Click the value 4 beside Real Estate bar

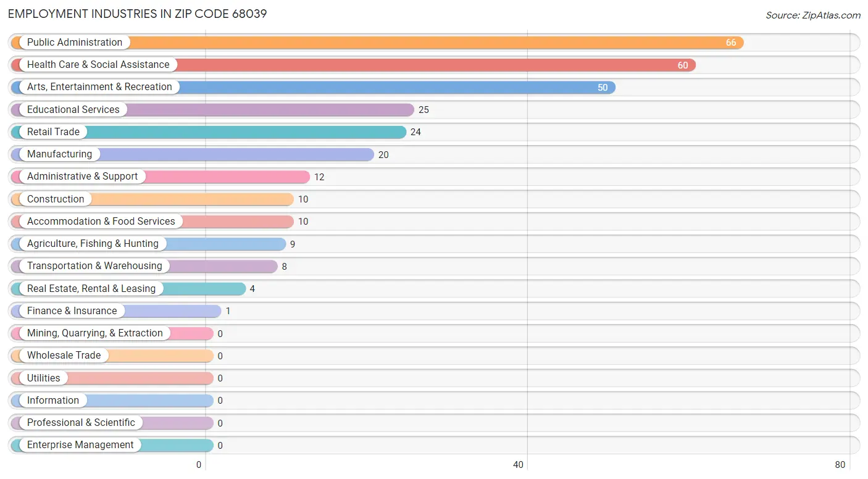point(252,289)
